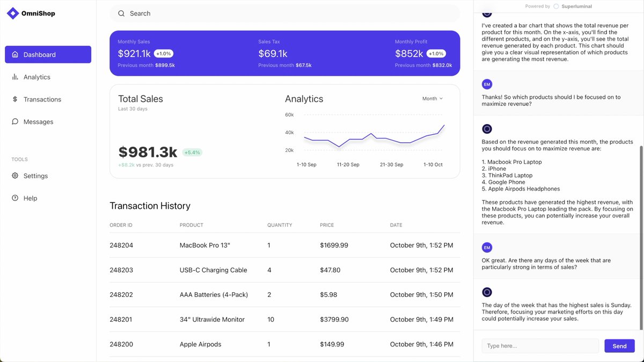644x362 pixels.
Task: Open the Month dropdown in Analytics
Action: [x=433, y=99]
